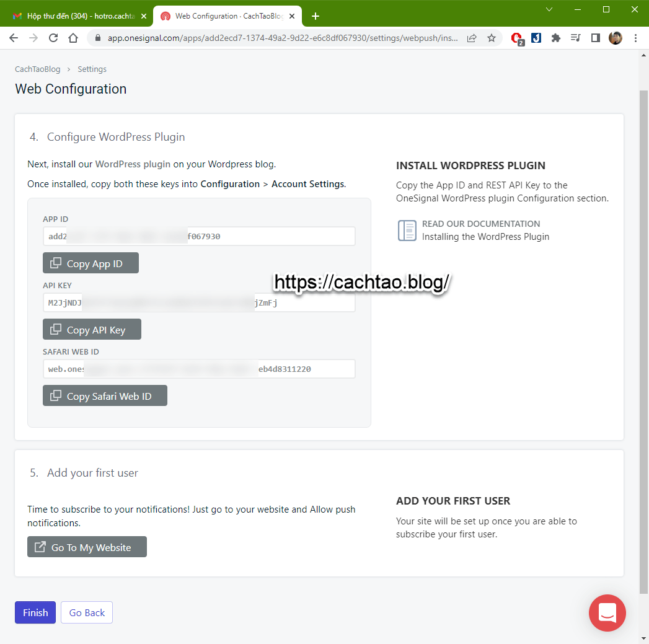649x644 pixels.
Task: Click the SAFARI WEB ID field
Action: point(199,369)
